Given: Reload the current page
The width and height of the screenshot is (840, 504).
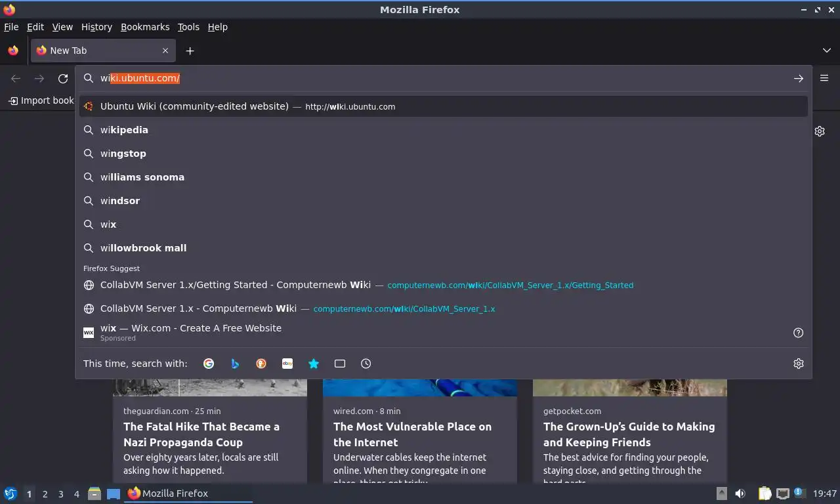Looking at the screenshot, I should (63, 78).
